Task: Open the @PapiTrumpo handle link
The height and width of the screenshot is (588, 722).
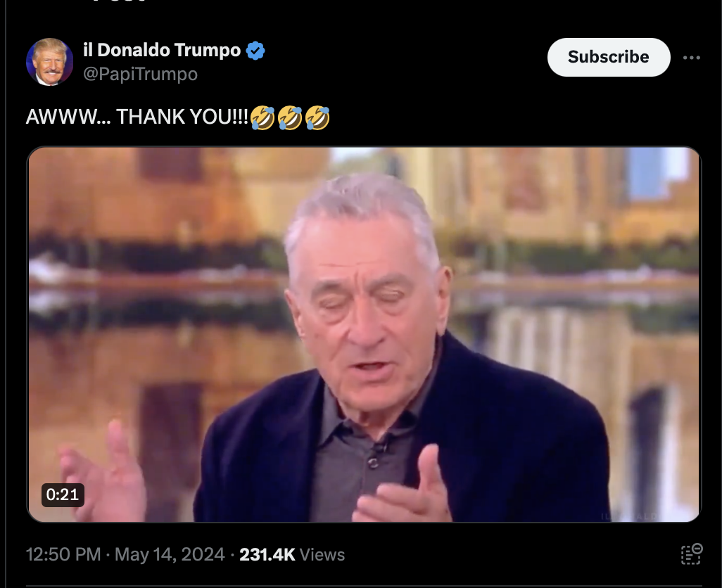Action: click(141, 74)
